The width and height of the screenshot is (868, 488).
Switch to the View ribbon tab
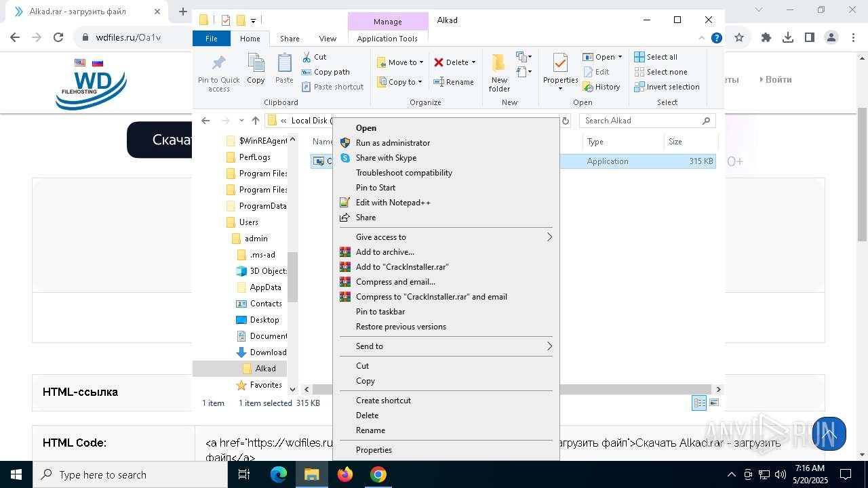328,39
